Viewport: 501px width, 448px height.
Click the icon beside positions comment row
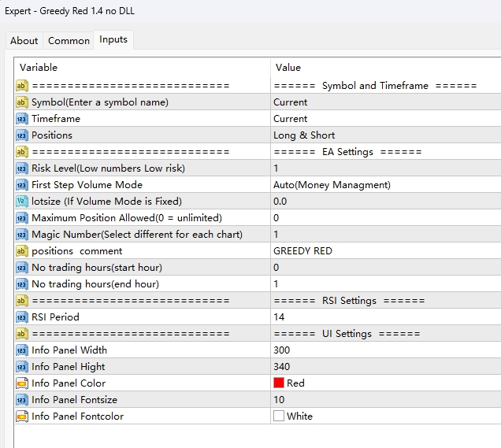22,251
